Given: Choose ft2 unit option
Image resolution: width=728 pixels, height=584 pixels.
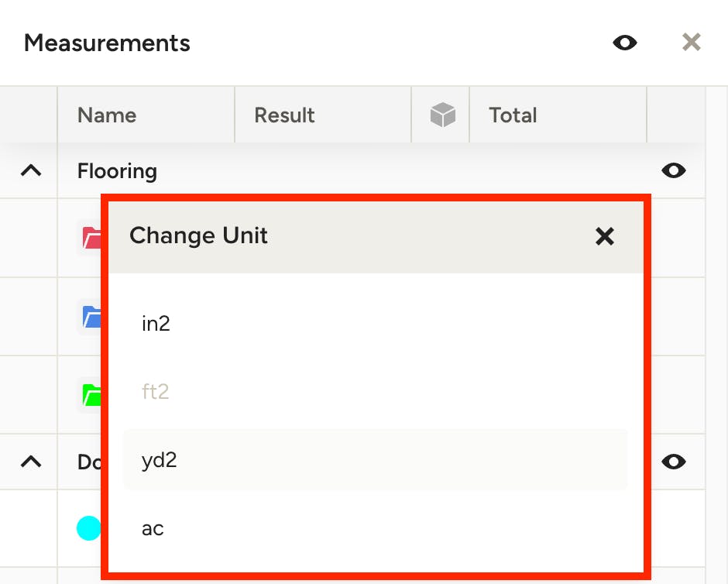Looking at the screenshot, I should [x=375, y=392].
